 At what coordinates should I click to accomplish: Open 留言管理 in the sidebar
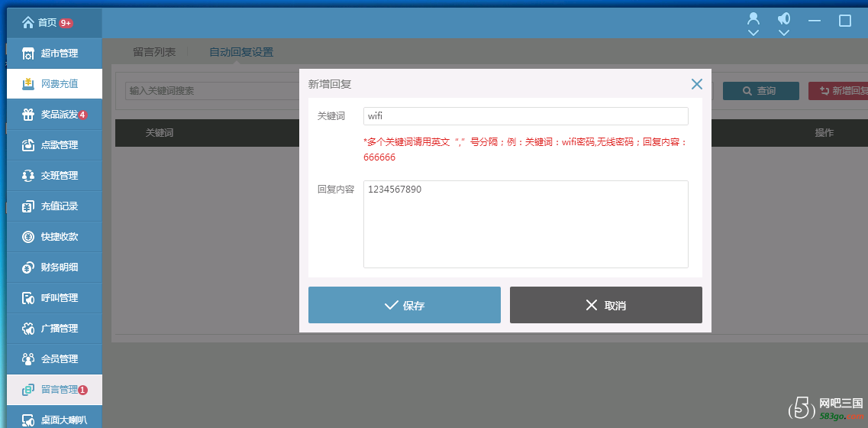click(54, 389)
